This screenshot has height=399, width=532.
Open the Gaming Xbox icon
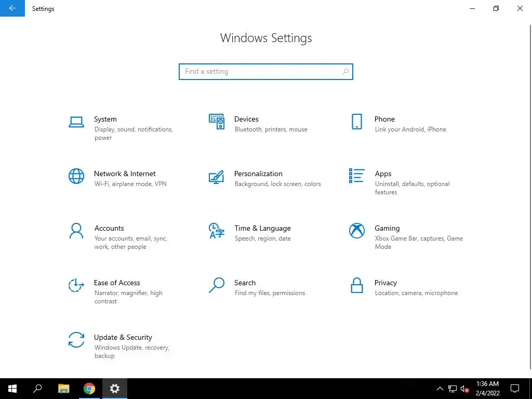(356, 231)
